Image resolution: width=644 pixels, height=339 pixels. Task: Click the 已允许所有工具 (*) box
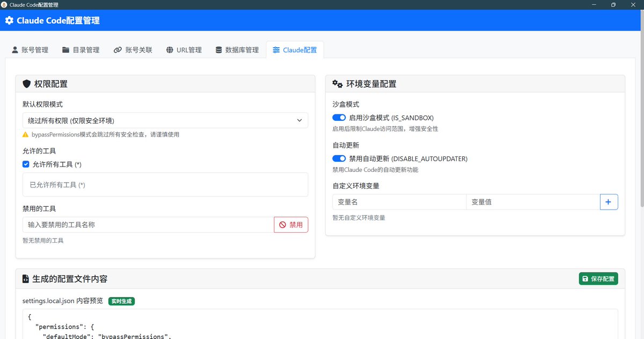tap(165, 184)
